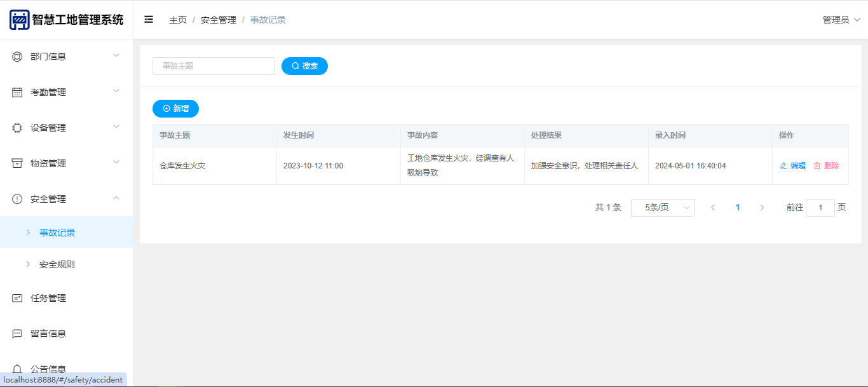Edit the 仓库发生火灾 record
The height and width of the screenshot is (387, 868).
pos(793,166)
